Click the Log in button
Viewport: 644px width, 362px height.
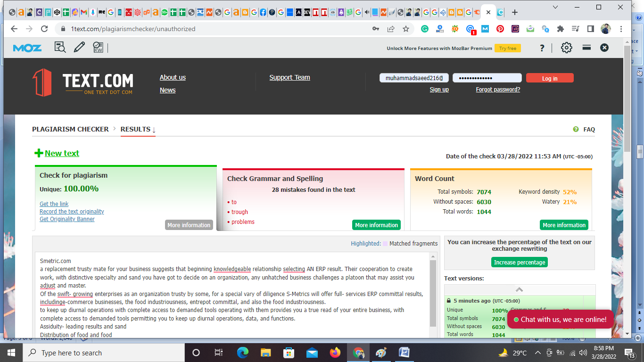pyautogui.click(x=550, y=78)
